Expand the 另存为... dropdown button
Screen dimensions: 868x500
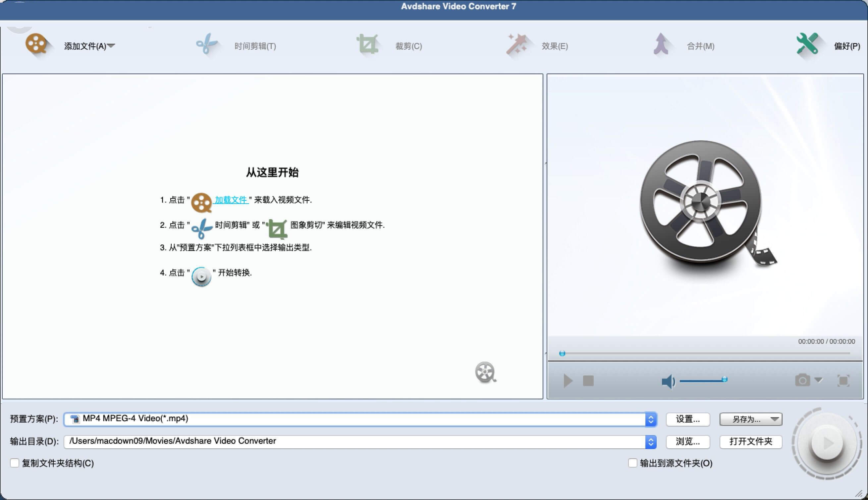click(x=751, y=419)
